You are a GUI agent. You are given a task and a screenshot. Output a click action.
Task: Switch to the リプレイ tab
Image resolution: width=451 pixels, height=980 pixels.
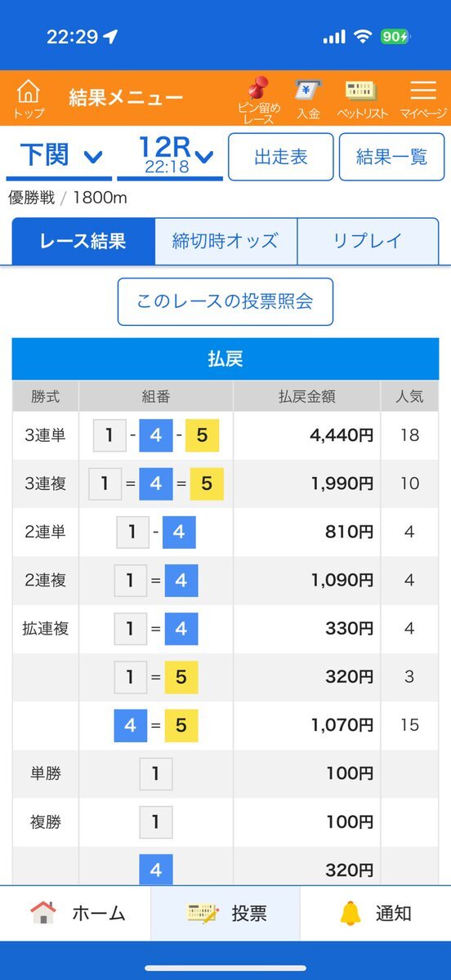[368, 241]
